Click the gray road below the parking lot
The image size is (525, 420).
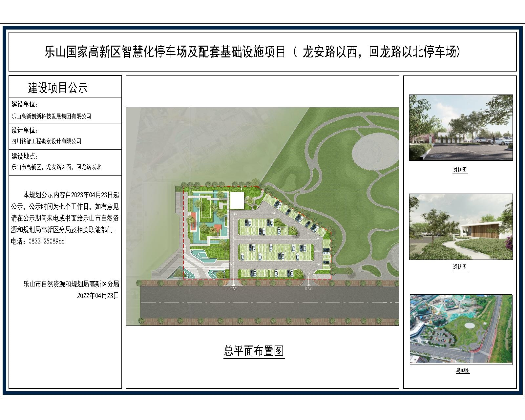(x=269, y=302)
